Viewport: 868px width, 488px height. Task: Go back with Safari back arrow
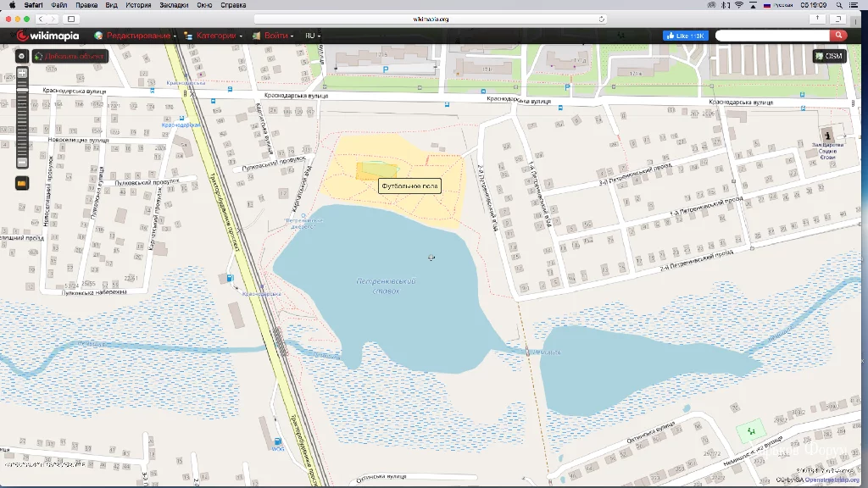point(41,19)
